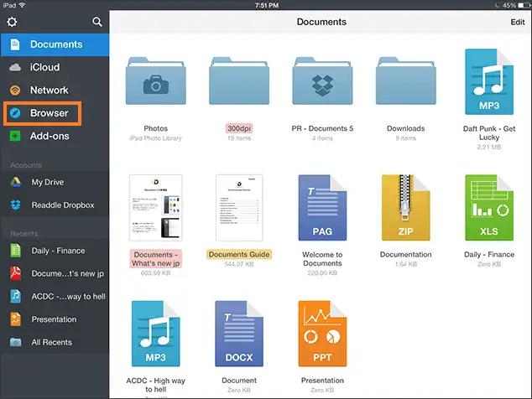532x399 pixels.
Task: Click the blue music note icon in Recents
Action: [x=16, y=296]
